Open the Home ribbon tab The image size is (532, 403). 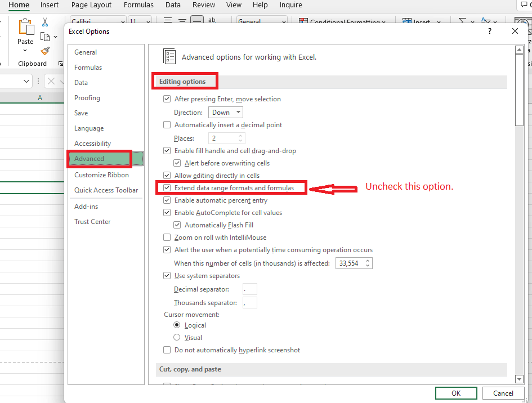(19, 5)
